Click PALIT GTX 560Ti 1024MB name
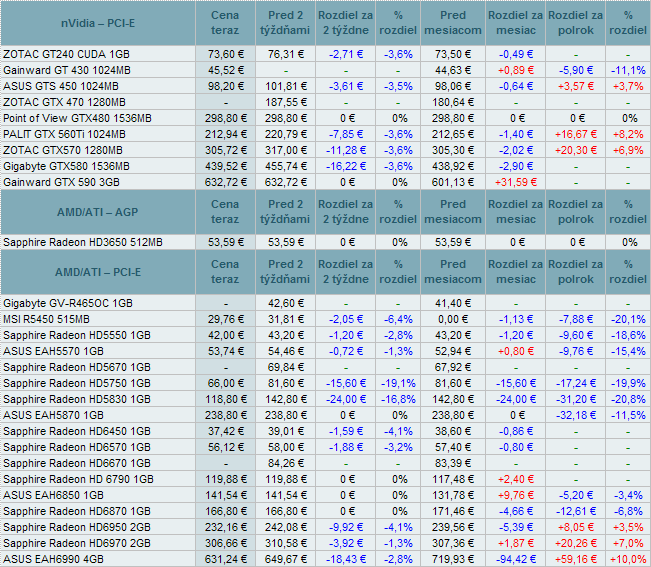The image size is (651, 567). pos(64,134)
